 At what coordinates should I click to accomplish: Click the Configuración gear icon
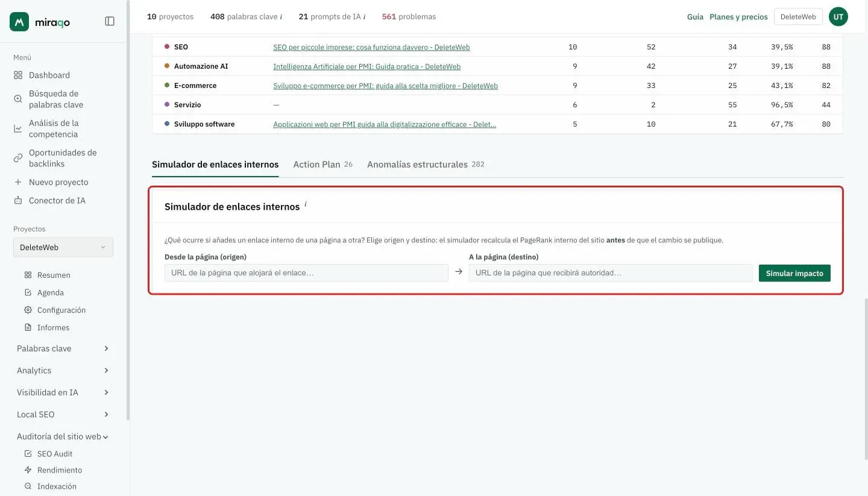coord(28,310)
